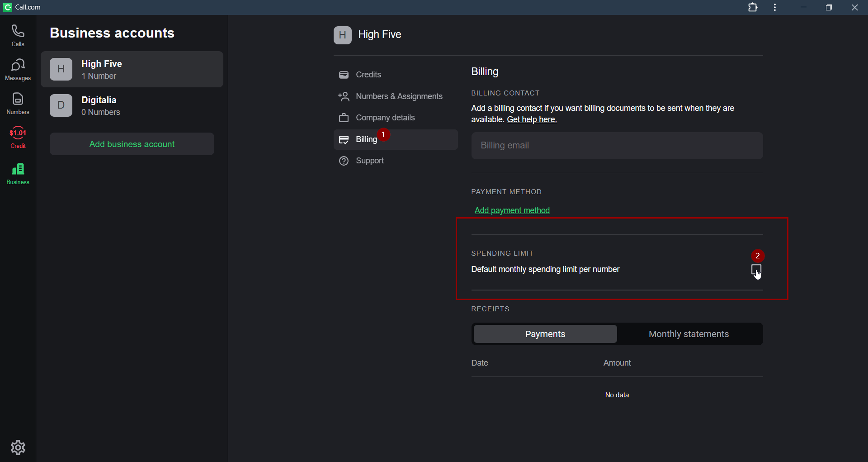868x462 pixels.
Task: Click the Add business account button
Action: (132, 144)
